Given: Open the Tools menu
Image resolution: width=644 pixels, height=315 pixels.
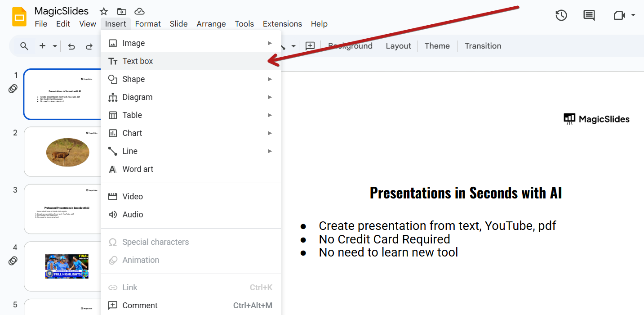Looking at the screenshot, I should 244,24.
